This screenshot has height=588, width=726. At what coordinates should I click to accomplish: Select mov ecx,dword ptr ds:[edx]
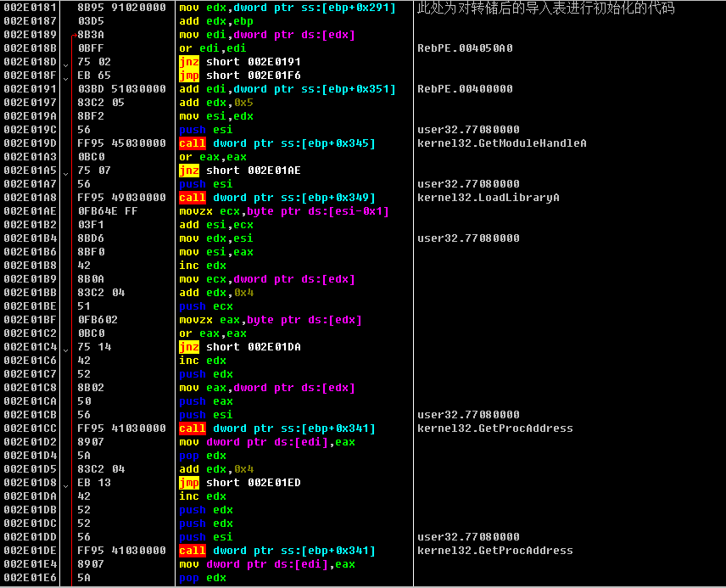click(x=267, y=279)
